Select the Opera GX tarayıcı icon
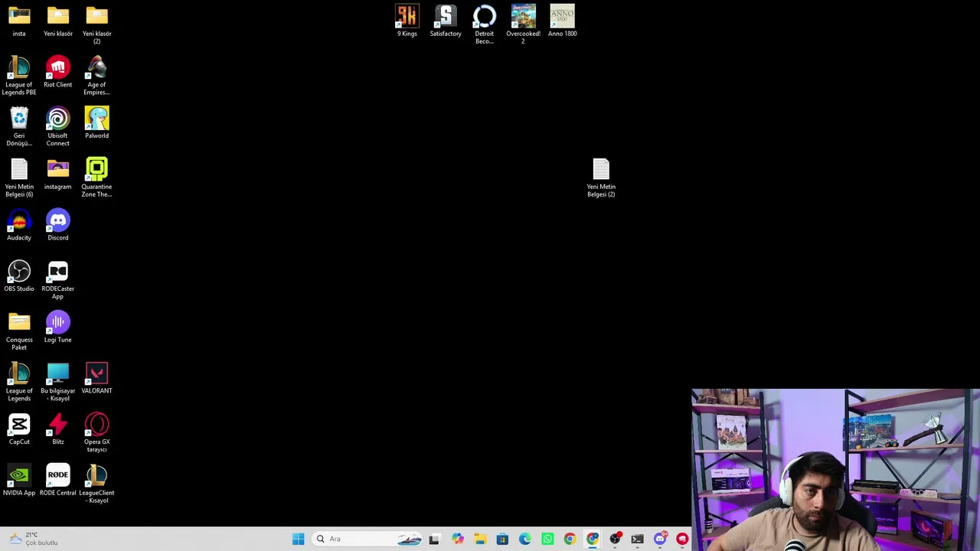Viewport: 980px width, 551px height. pyautogui.click(x=96, y=433)
